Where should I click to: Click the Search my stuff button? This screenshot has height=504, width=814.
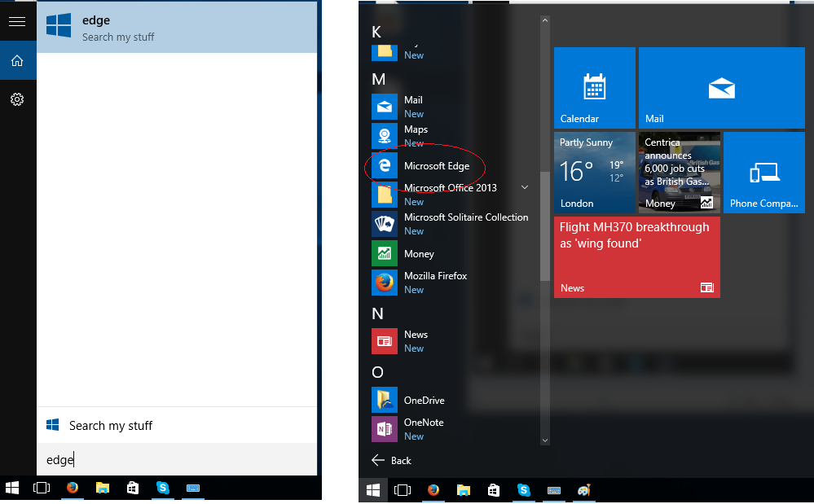[177, 425]
